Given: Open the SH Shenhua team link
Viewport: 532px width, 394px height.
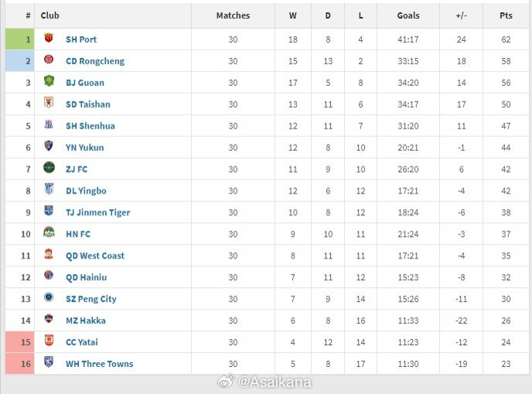Looking at the screenshot, I should click(90, 125).
